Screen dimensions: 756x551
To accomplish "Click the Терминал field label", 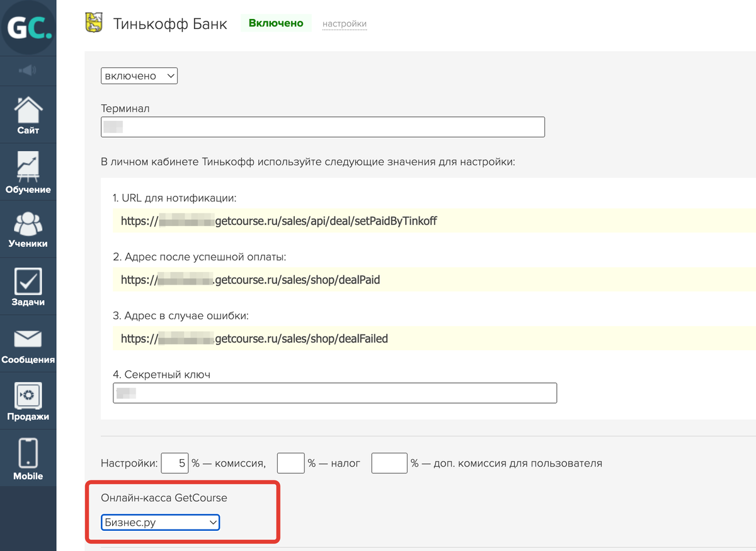I will 125,108.
